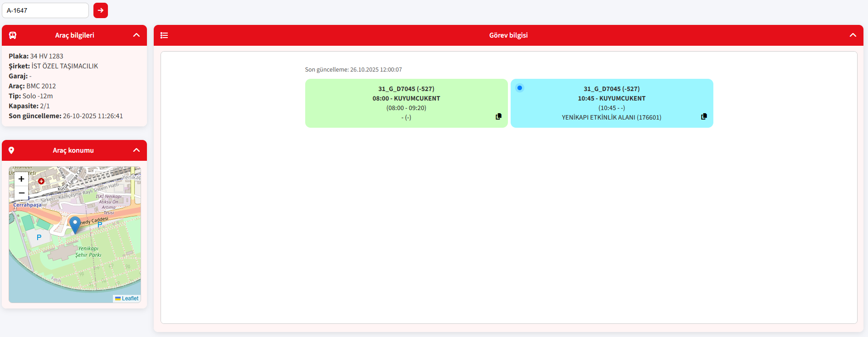Screen dimensions: 868x337
Task: Click the vehicle code input field A-1647
Action: [x=45, y=10]
